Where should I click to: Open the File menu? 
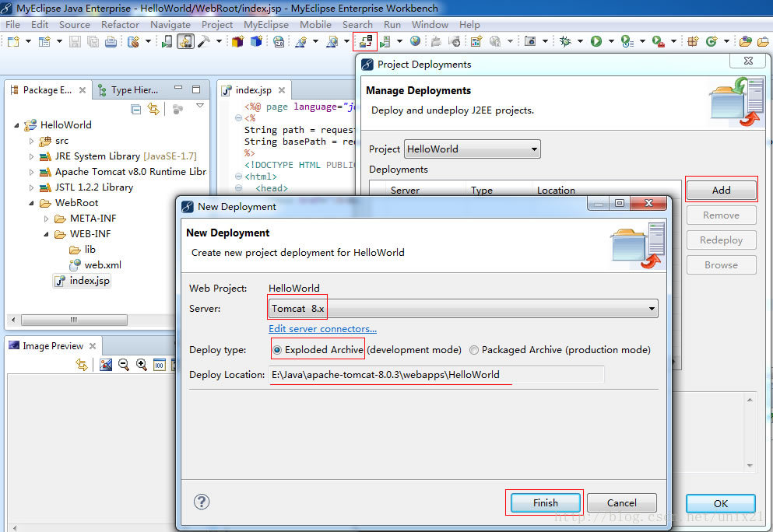coord(12,25)
